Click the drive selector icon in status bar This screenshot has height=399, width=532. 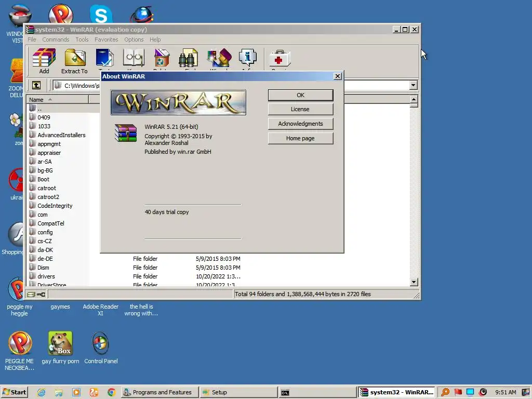(x=31, y=294)
